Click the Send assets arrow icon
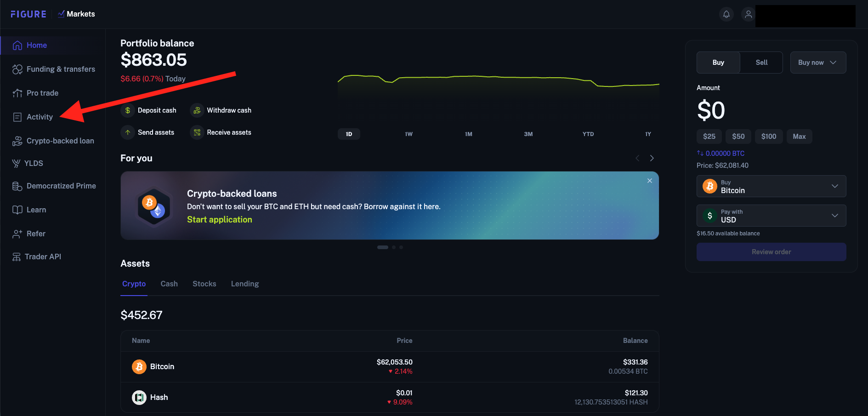 128,132
